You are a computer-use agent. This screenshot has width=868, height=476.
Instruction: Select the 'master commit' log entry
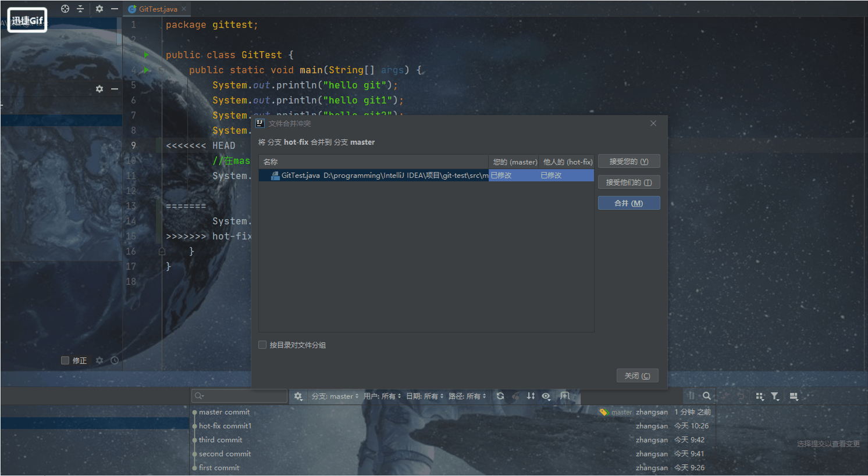224,412
